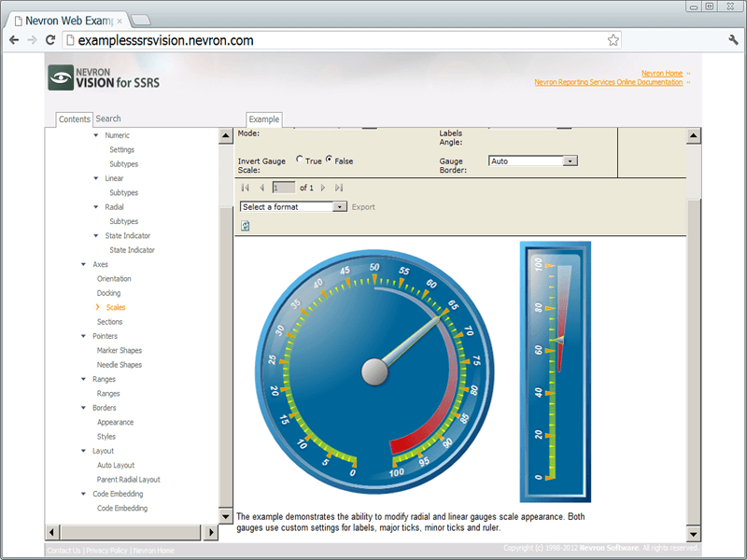This screenshot has width=747, height=560.
Task: Open Nevron Home link at top right
Action: point(662,74)
